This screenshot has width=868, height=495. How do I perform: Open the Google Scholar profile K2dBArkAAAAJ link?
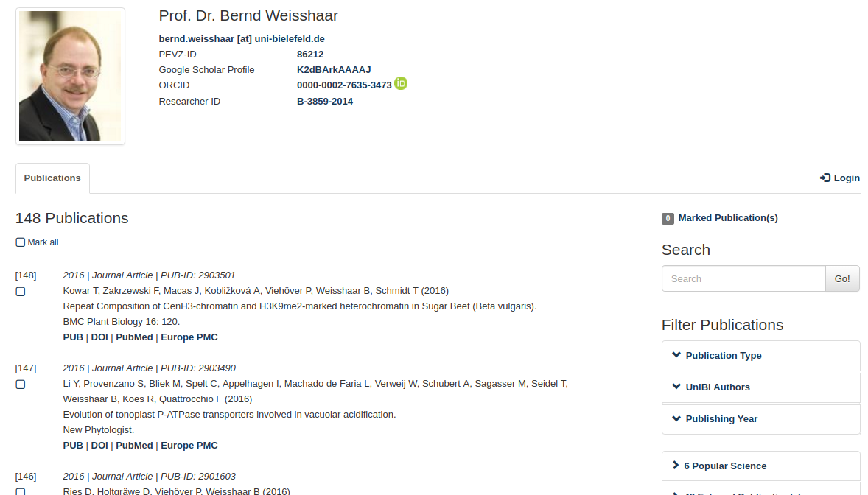334,70
